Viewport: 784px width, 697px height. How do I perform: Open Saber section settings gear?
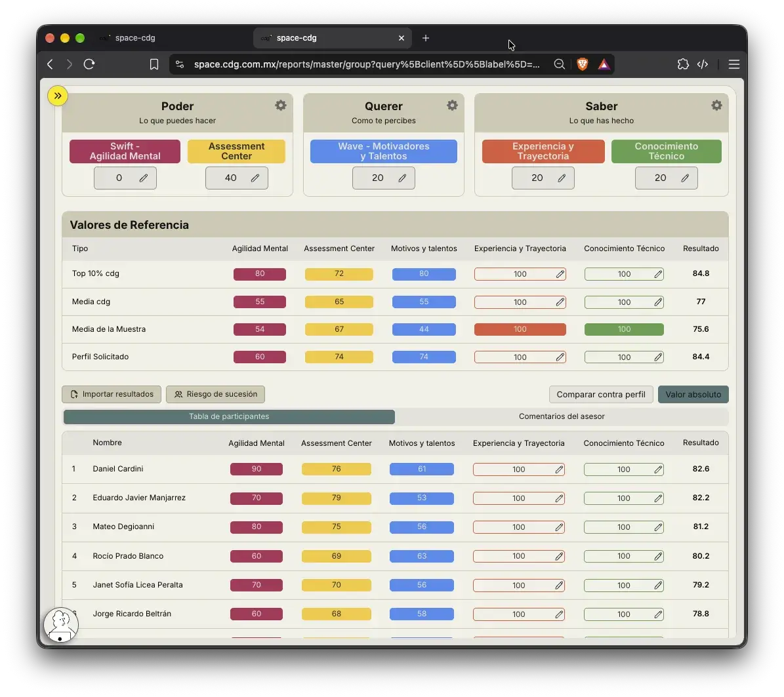[716, 105]
